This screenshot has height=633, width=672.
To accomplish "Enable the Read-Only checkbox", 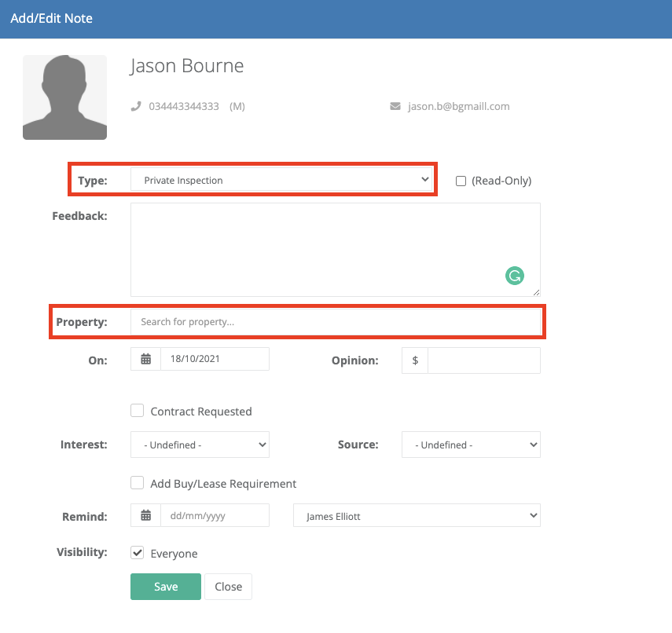I will pyautogui.click(x=461, y=181).
